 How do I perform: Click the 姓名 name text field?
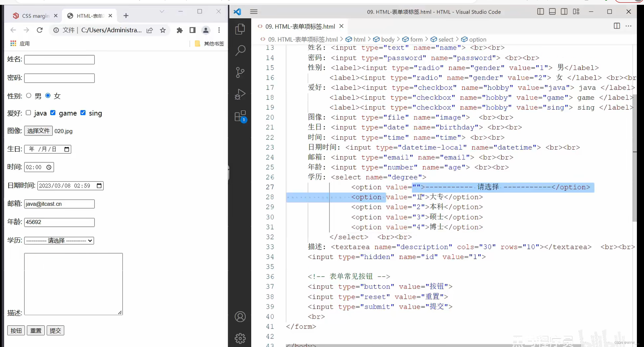coord(59,60)
